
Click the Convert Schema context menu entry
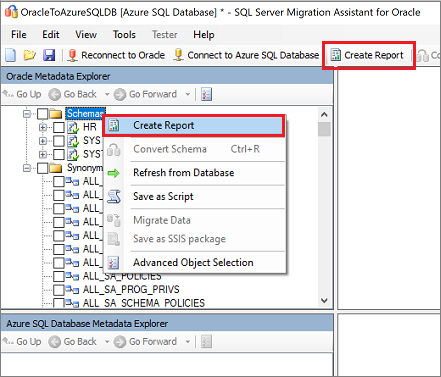pyautogui.click(x=195, y=149)
